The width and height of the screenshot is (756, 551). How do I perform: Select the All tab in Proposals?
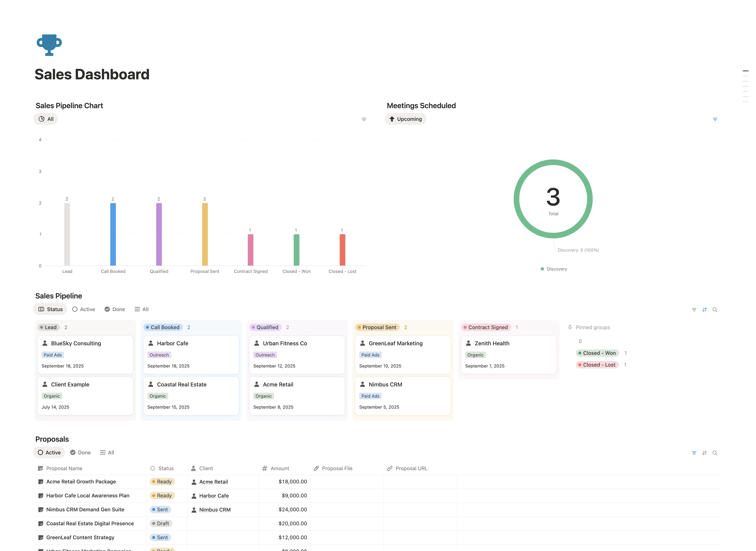click(x=107, y=453)
